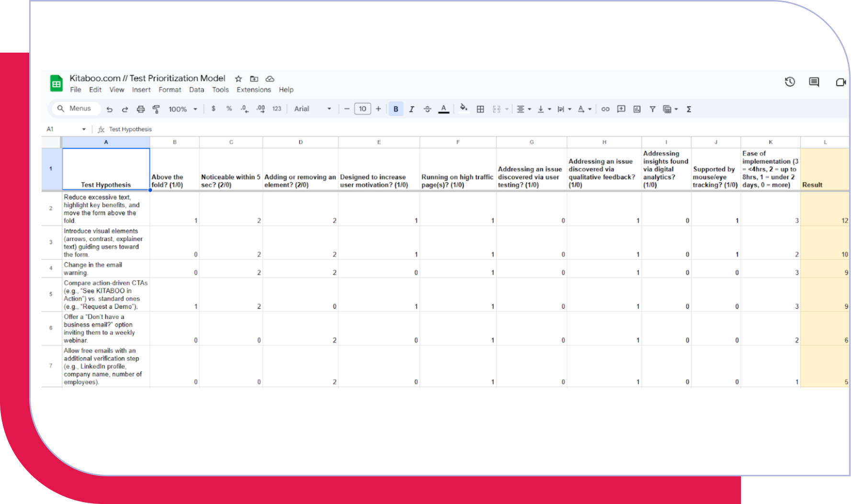This screenshot has width=851, height=504.
Task: Click the merge cells icon
Action: (x=497, y=109)
